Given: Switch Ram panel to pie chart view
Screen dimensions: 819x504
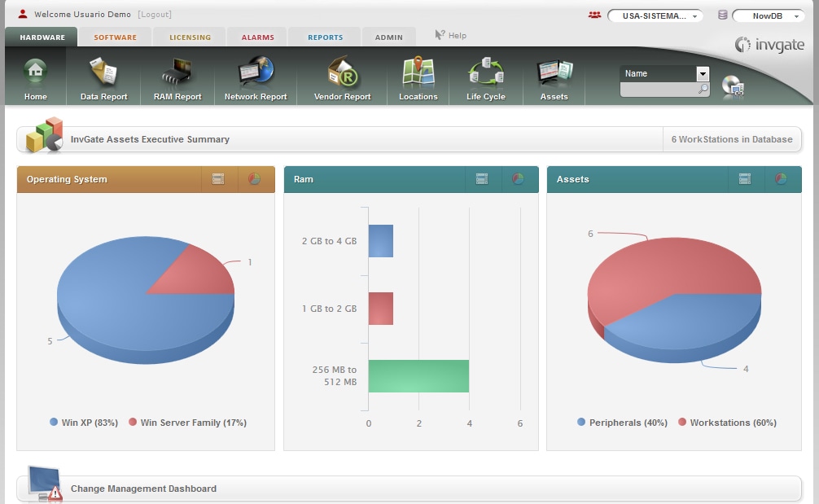Looking at the screenshot, I should pos(518,179).
